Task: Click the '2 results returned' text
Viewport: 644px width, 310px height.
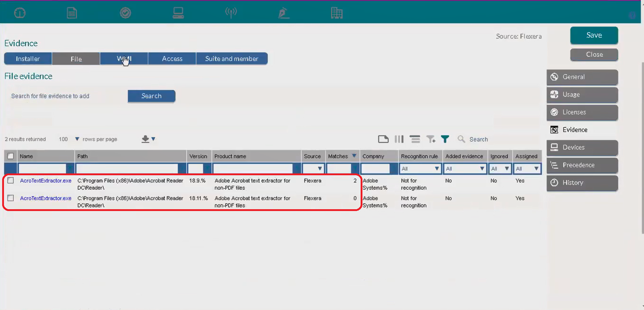Action: click(25, 139)
